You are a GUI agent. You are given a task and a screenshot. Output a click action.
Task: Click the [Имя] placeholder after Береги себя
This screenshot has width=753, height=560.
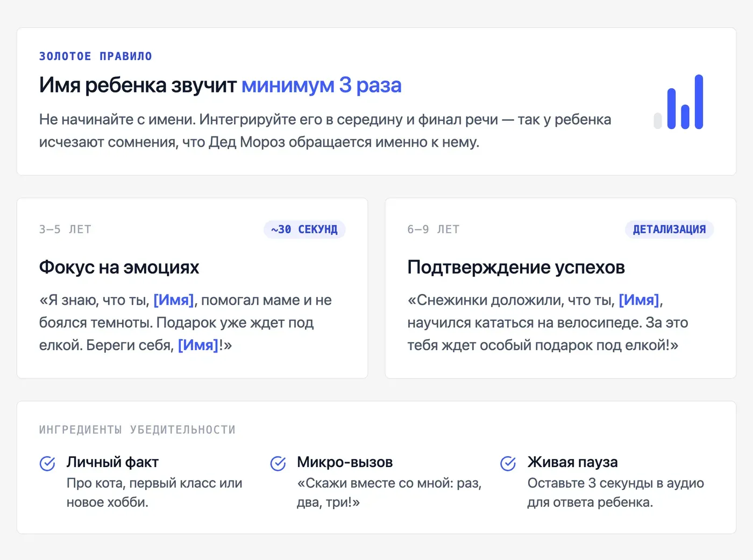[x=198, y=345]
